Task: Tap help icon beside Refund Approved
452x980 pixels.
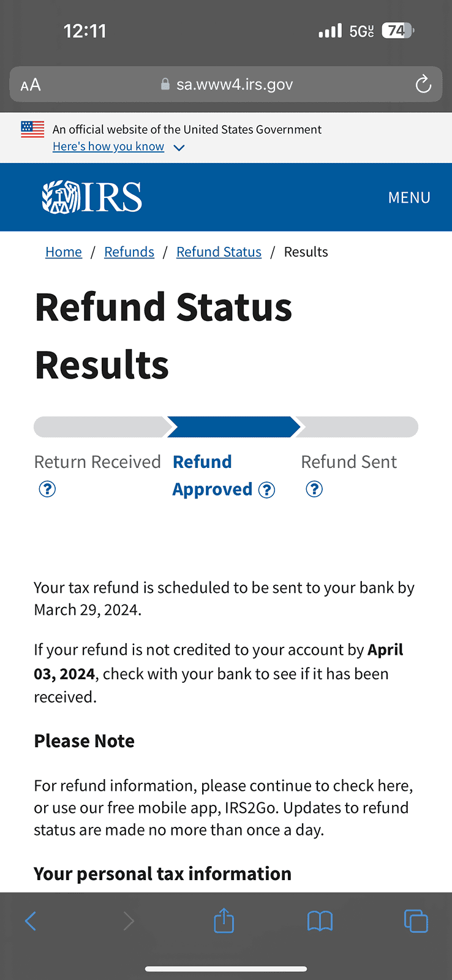Action: (x=267, y=490)
